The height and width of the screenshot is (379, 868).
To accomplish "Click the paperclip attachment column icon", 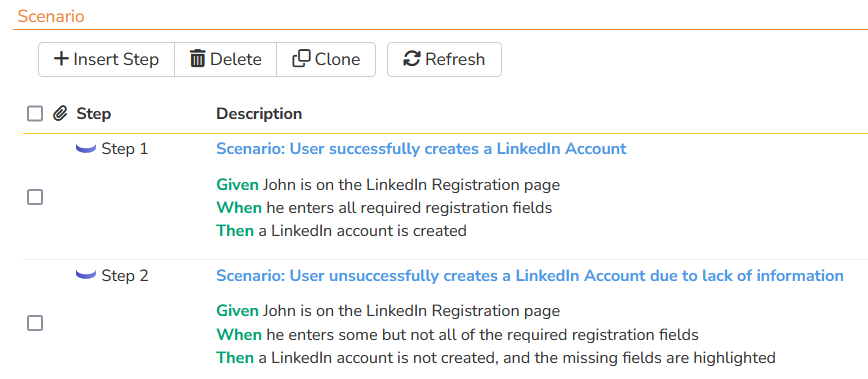I will (x=60, y=114).
